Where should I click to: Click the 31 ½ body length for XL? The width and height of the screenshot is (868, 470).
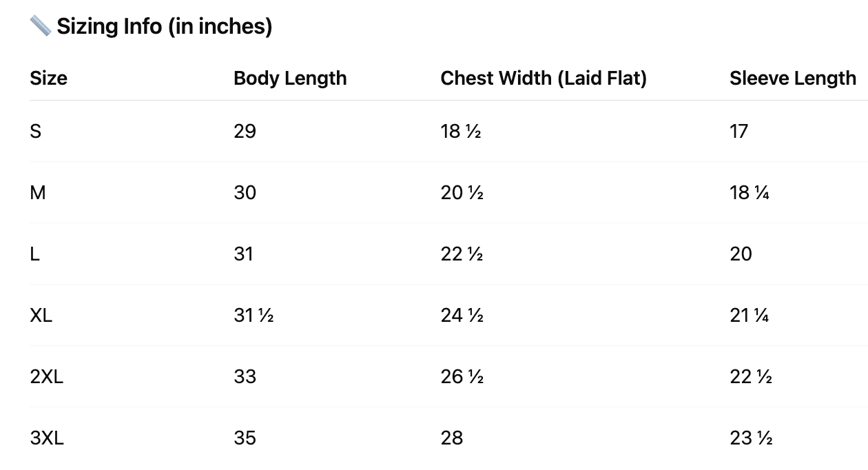[x=254, y=316]
